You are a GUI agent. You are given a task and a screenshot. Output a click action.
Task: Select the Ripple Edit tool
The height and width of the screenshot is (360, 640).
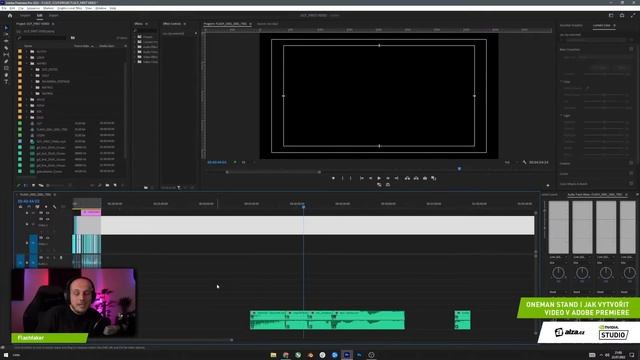[6, 41]
